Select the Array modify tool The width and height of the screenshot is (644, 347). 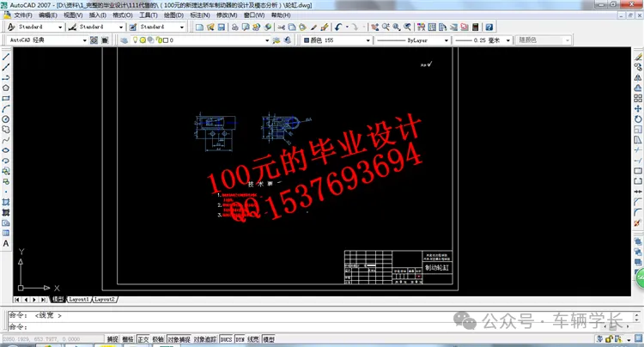[638, 98]
